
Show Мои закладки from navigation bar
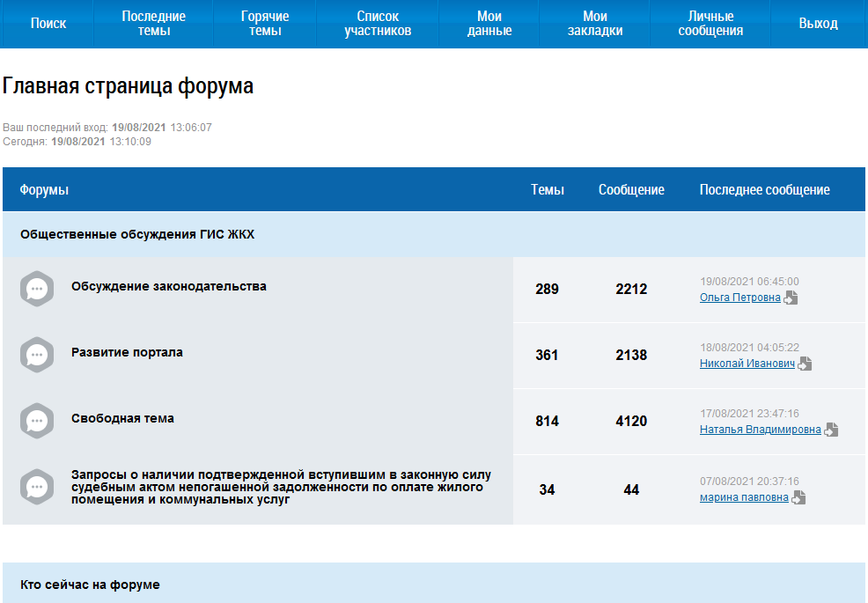595,24
